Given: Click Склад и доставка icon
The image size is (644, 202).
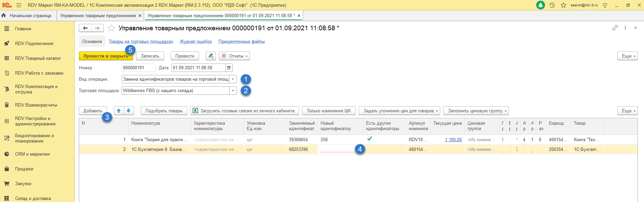Looking at the screenshot, I should [x=7, y=198].
